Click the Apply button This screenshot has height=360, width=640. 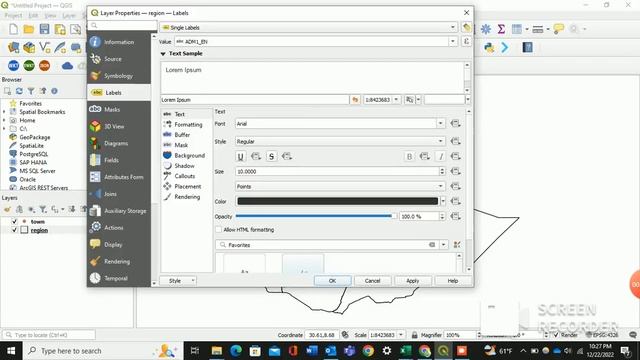pos(413,281)
